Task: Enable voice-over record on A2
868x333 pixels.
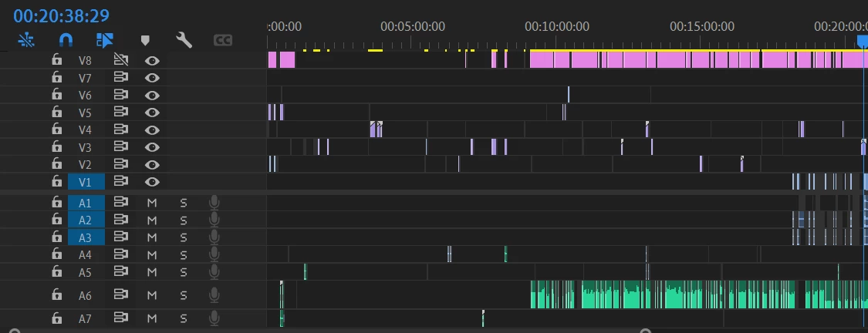Action: pos(214,220)
